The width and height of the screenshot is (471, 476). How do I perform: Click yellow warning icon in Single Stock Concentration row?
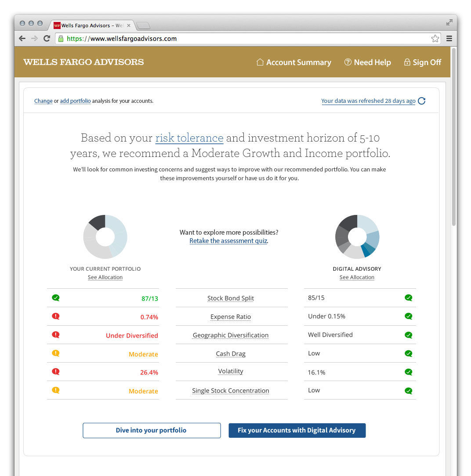point(55,390)
